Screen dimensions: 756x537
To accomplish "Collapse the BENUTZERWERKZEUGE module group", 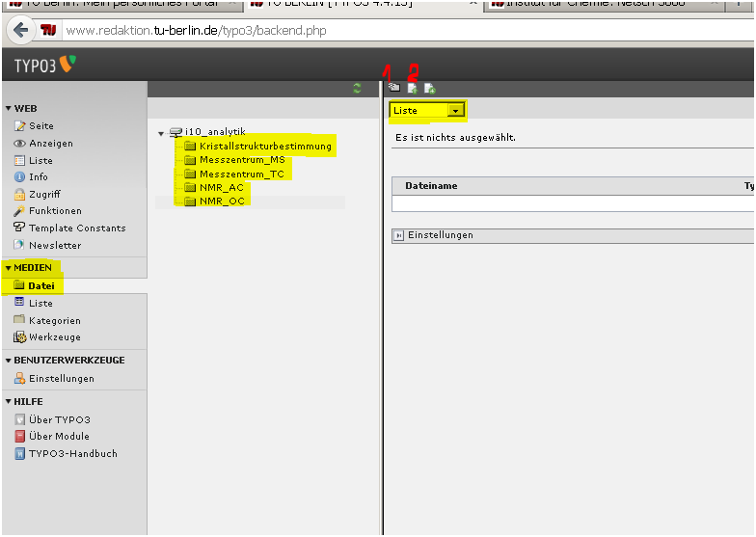I will (8, 361).
